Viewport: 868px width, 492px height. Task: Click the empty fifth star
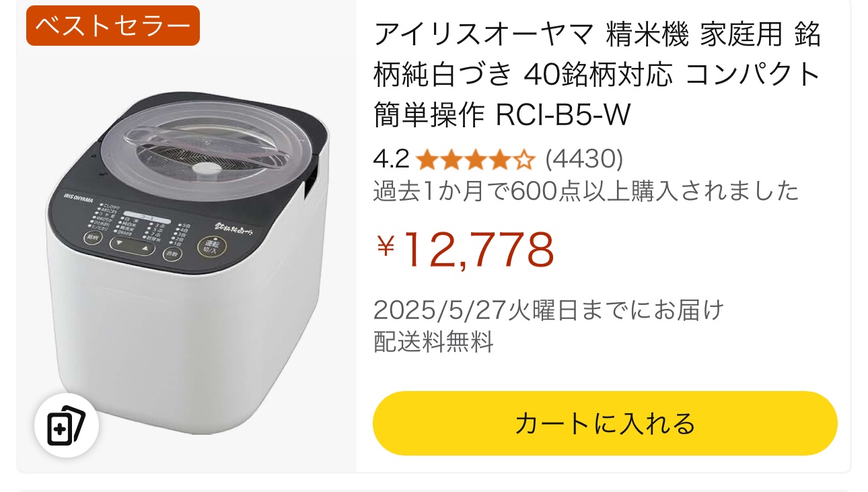524,160
